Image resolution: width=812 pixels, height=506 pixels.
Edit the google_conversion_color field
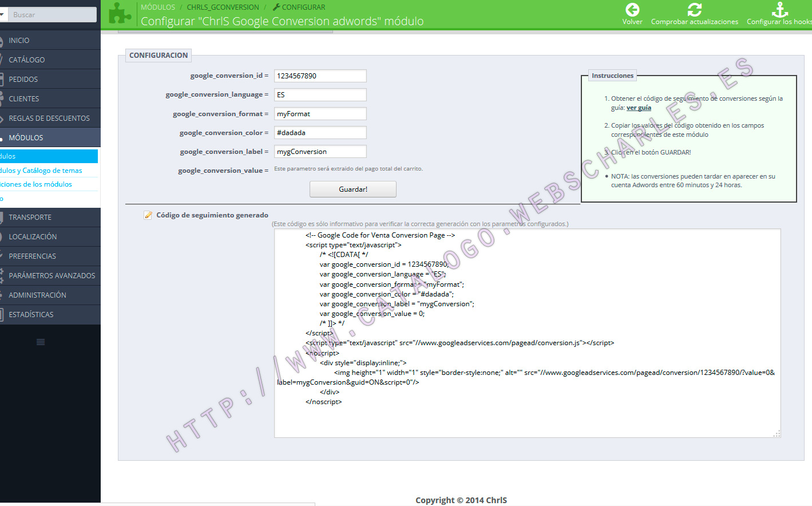[x=320, y=133]
